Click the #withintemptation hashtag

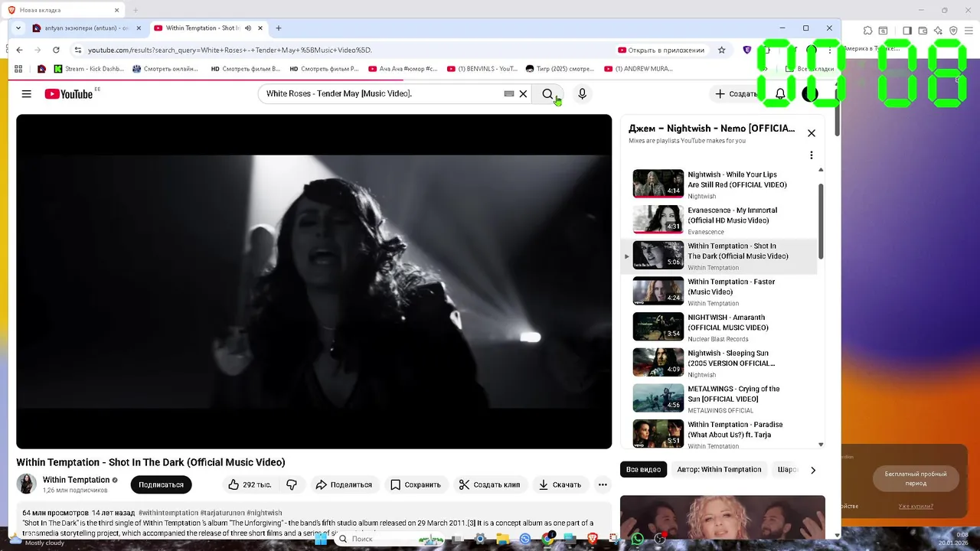pyautogui.click(x=168, y=513)
